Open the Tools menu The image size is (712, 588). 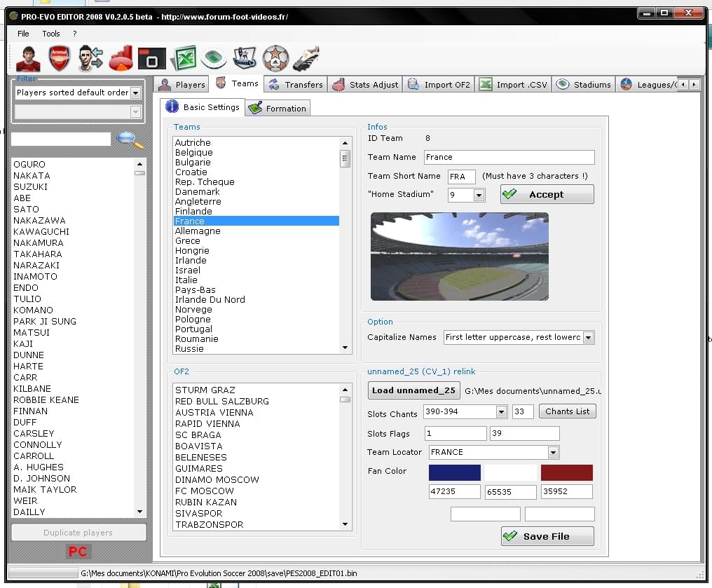(x=51, y=34)
